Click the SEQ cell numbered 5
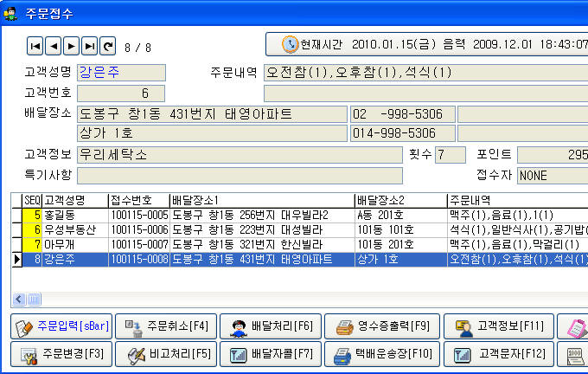The height and width of the screenshot is (374, 588). (x=32, y=216)
